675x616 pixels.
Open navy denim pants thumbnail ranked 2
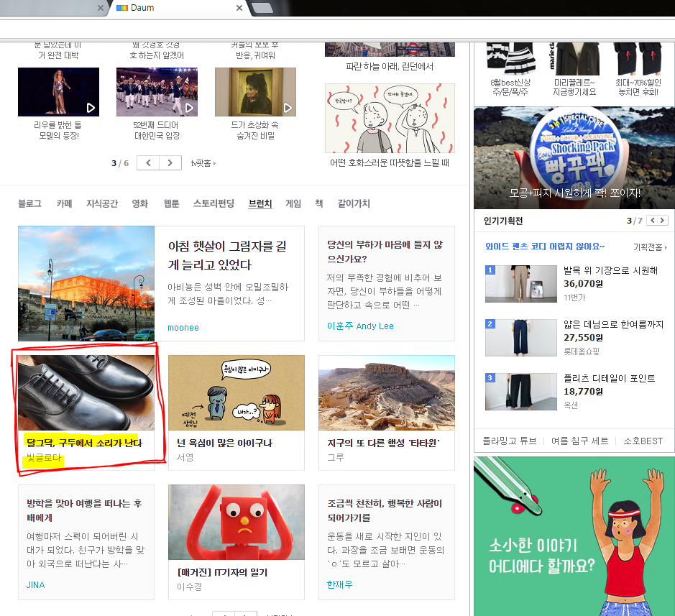(x=521, y=338)
